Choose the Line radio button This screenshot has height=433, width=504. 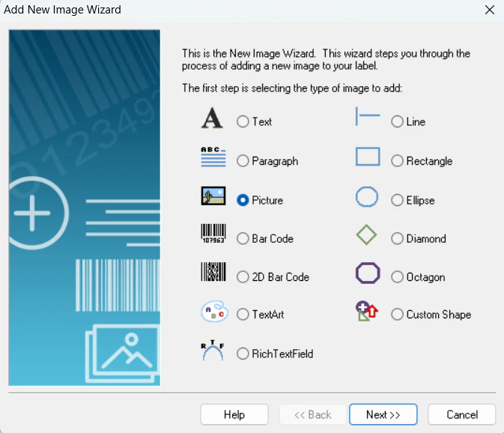pos(398,121)
